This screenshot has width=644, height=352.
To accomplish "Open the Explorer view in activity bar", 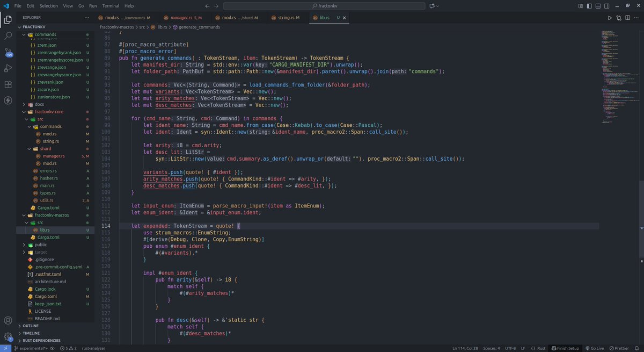I will pyautogui.click(x=8, y=20).
